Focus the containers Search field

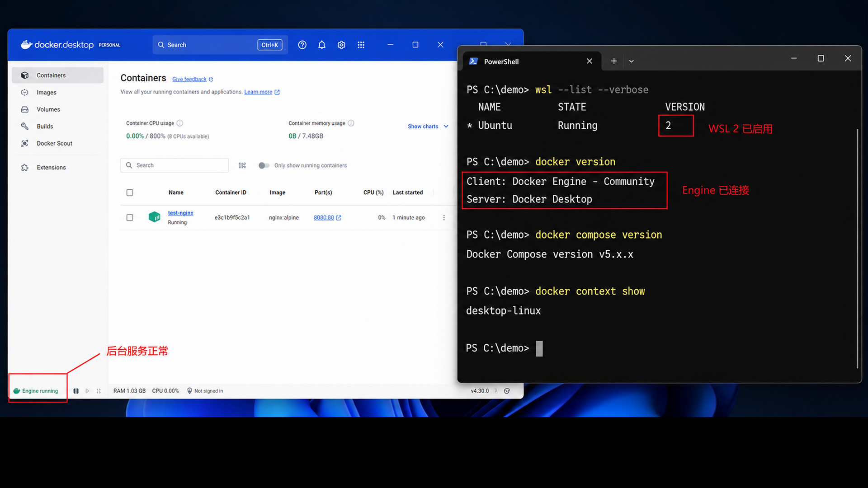175,165
